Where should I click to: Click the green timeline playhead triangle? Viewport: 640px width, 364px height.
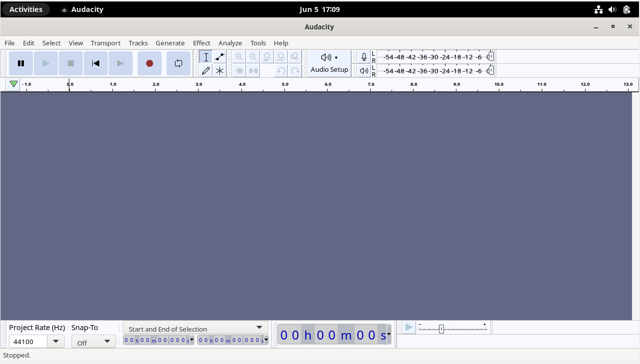click(13, 84)
